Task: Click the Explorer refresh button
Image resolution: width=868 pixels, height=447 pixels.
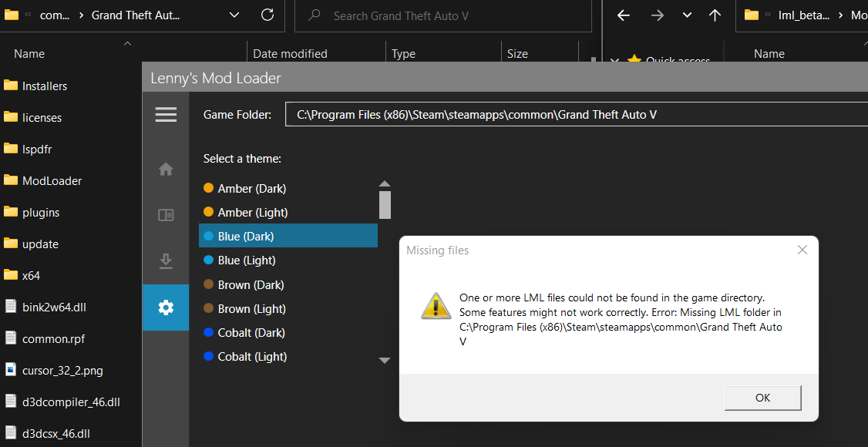Action: (x=267, y=15)
